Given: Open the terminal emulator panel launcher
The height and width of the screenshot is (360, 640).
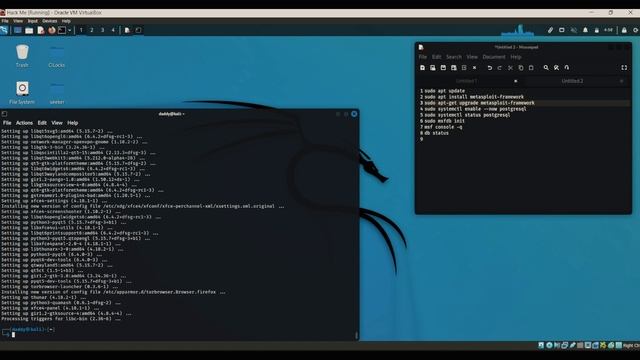Looking at the screenshot, I should (x=62, y=30).
